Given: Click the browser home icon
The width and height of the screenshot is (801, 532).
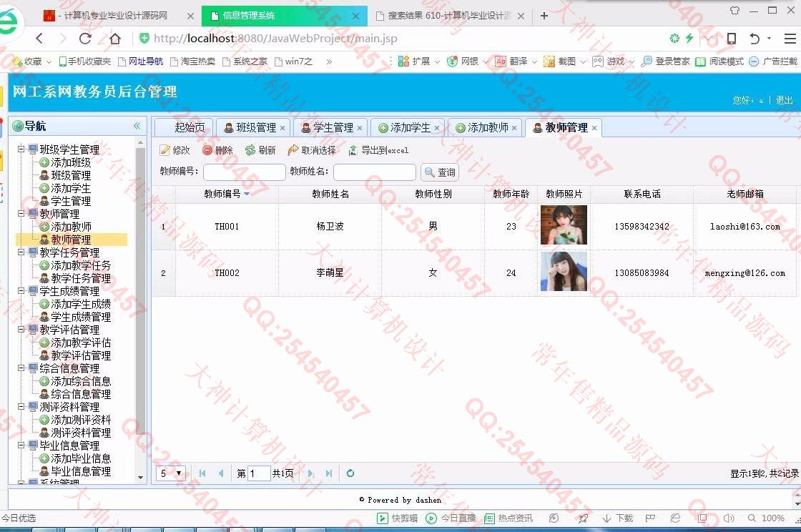Looking at the screenshot, I should tap(115, 39).
